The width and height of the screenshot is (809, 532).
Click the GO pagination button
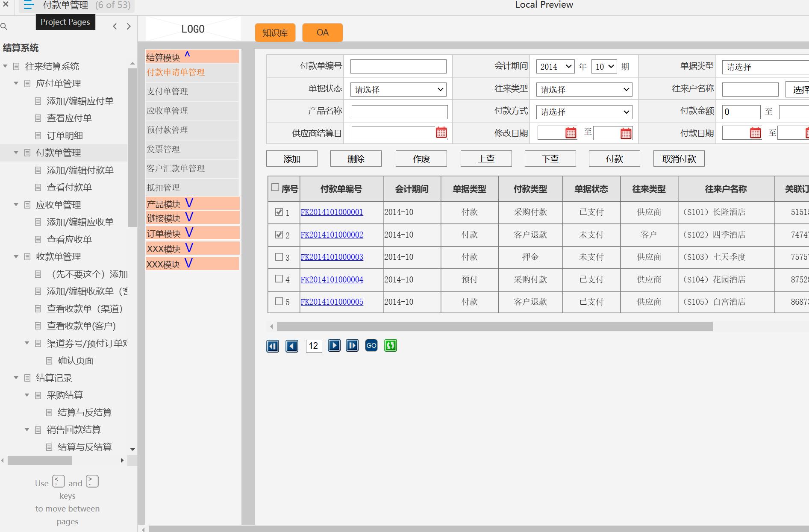click(x=371, y=345)
